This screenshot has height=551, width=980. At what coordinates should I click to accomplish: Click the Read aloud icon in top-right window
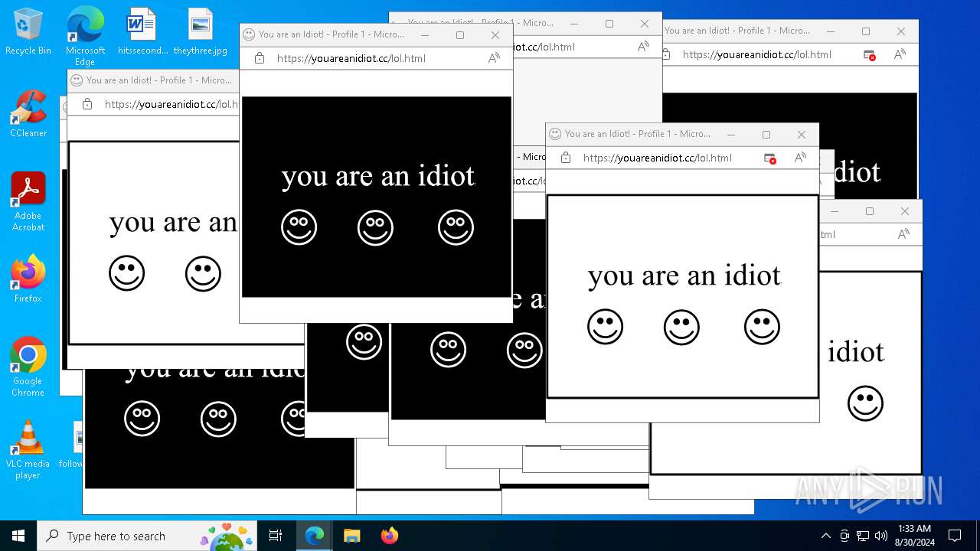click(x=900, y=54)
